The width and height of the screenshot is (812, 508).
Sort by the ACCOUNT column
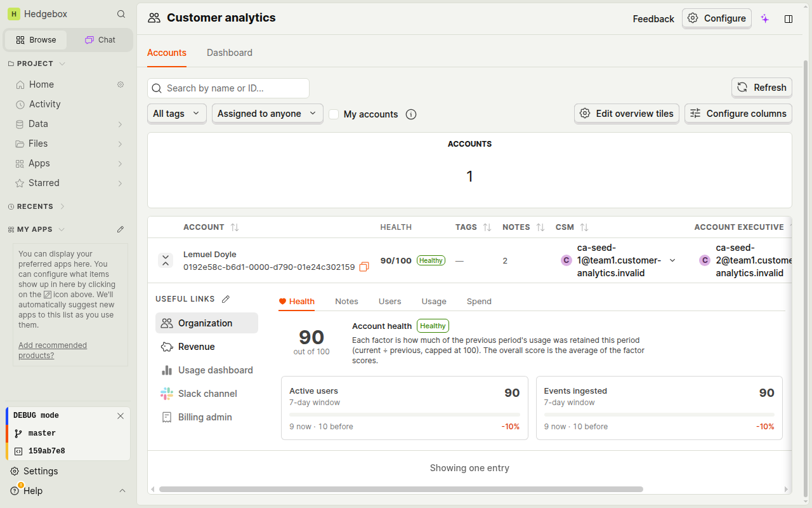[x=235, y=227]
